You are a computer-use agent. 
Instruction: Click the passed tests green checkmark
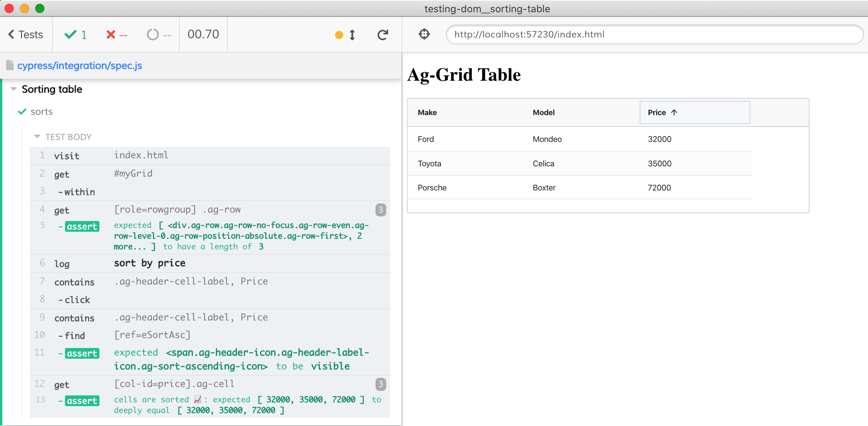point(71,35)
